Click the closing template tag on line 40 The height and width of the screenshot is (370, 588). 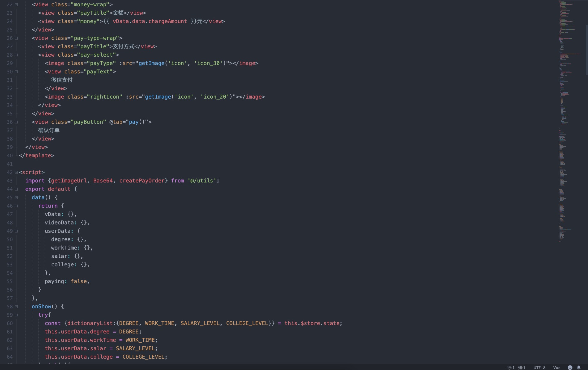(x=37, y=155)
